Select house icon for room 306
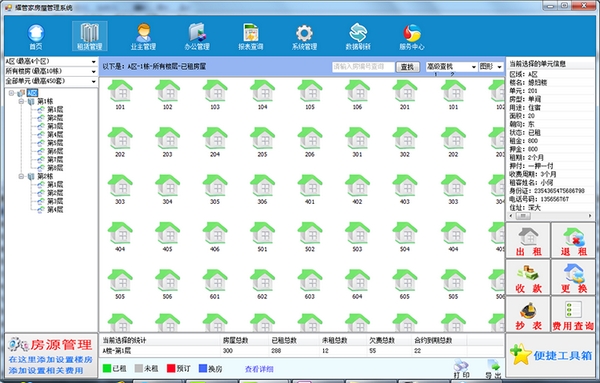The image size is (600, 383). (262, 186)
